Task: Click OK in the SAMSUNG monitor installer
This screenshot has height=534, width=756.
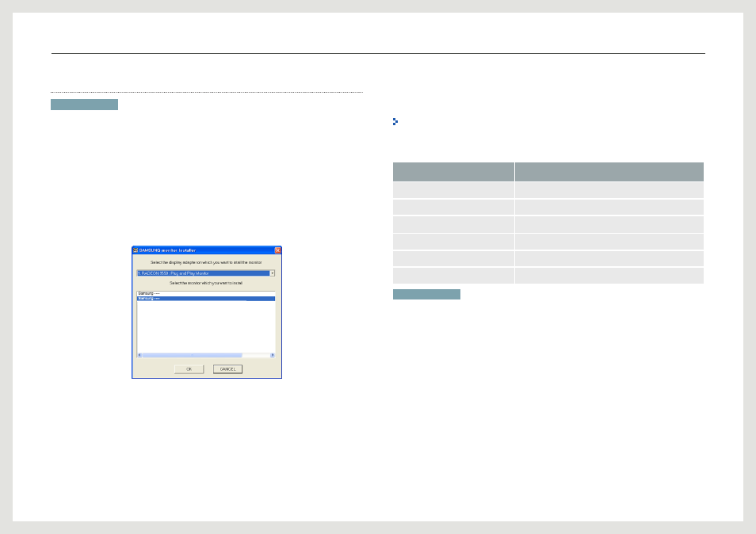Action: point(189,369)
